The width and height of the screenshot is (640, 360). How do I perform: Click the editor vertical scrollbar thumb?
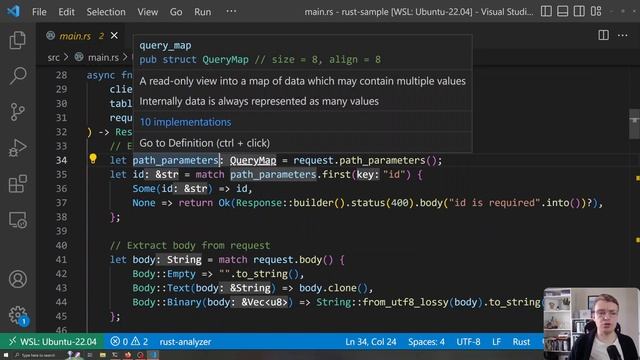click(634, 124)
